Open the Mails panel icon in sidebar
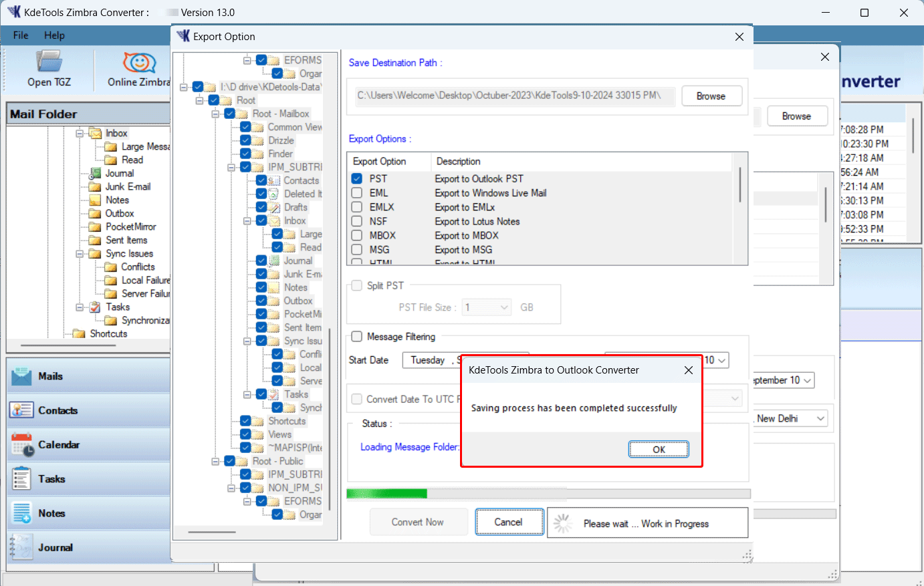The width and height of the screenshot is (924, 586). pyautogui.click(x=23, y=376)
